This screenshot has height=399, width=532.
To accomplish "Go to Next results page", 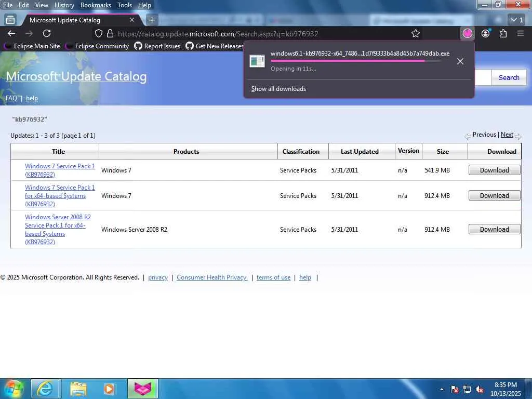I will tap(507, 135).
